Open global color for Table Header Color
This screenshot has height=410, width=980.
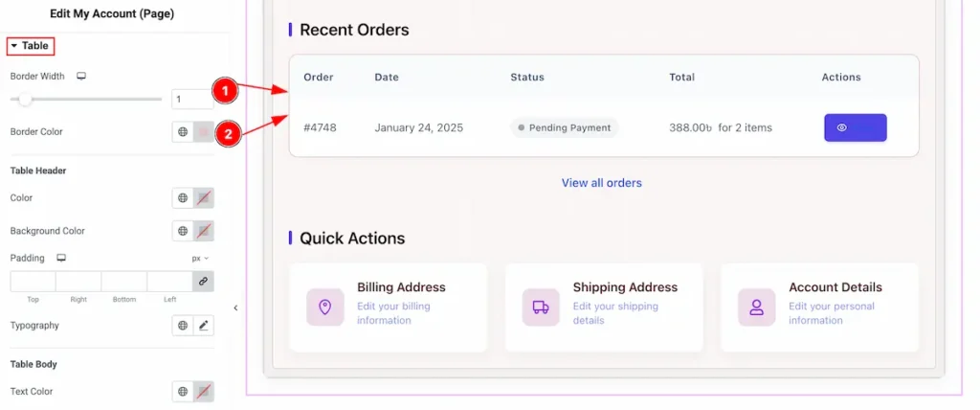tap(182, 198)
